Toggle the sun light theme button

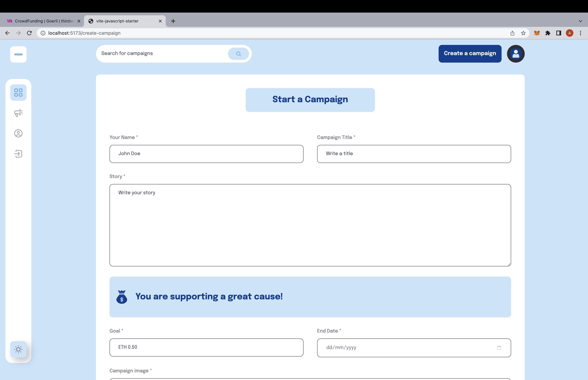pos(18,349)
